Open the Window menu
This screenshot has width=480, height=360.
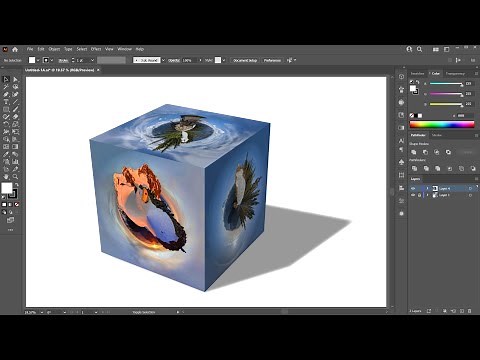(x=124, y=49)
